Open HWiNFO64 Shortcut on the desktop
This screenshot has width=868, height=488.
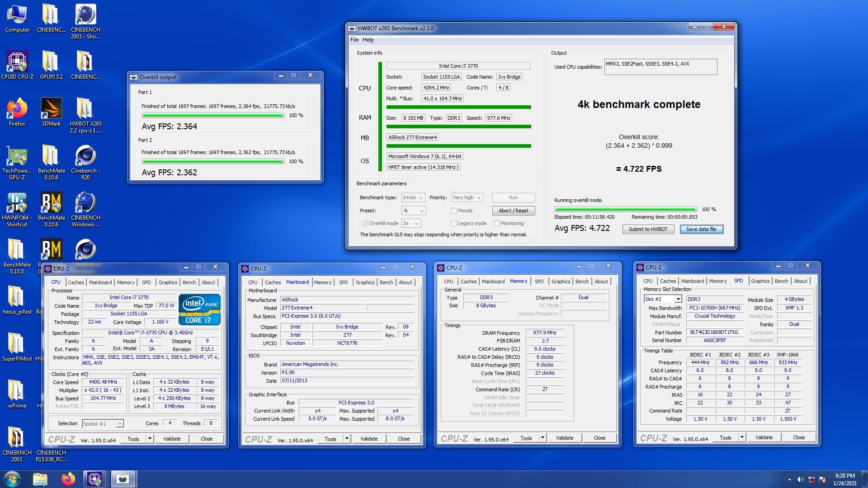(17, 209)
